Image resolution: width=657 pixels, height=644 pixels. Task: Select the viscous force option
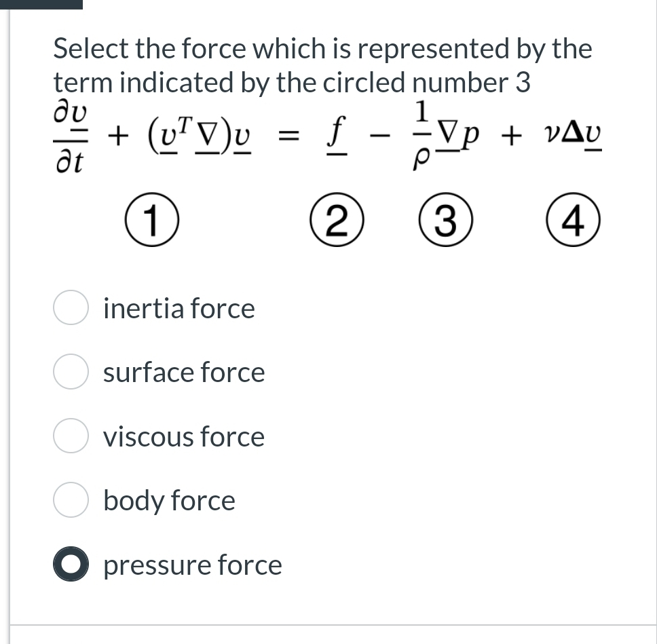(x=71, y=436)
